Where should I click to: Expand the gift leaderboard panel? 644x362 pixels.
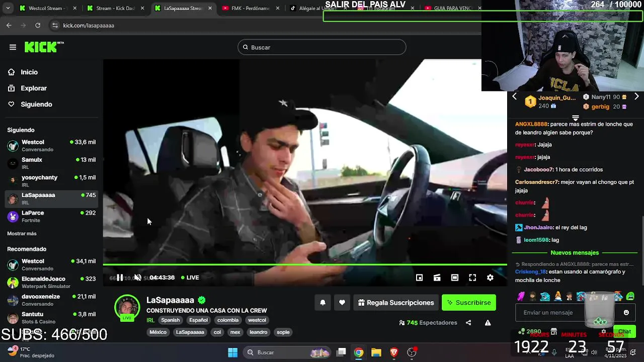click(576, 118)
